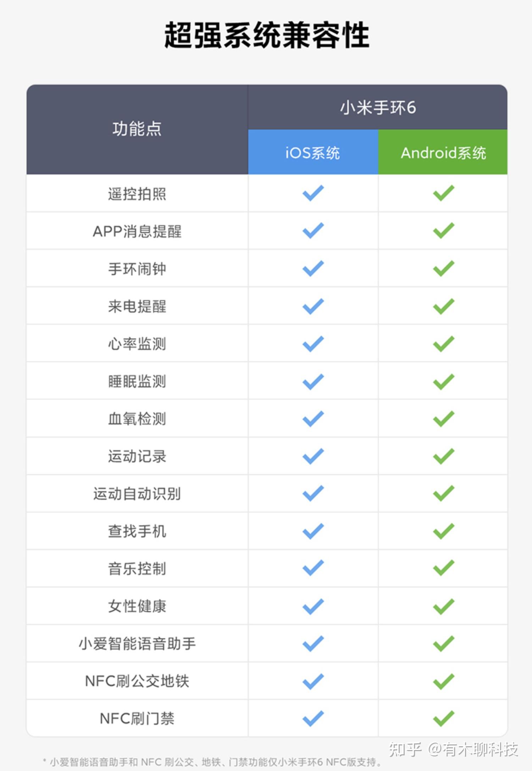The height and width of the screenshot is (771, 532).
Task: Select the 遥控拍照 row label
Action: pyautogui.click(x=137, y=194)
